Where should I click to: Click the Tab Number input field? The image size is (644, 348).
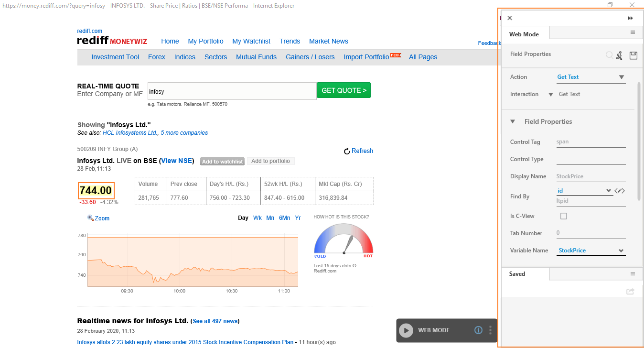(x=591, y=233)
